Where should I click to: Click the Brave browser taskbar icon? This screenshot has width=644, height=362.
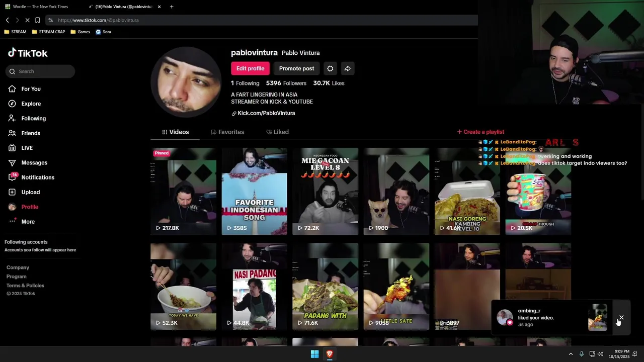pyautogui.click(x=330, y=354)
